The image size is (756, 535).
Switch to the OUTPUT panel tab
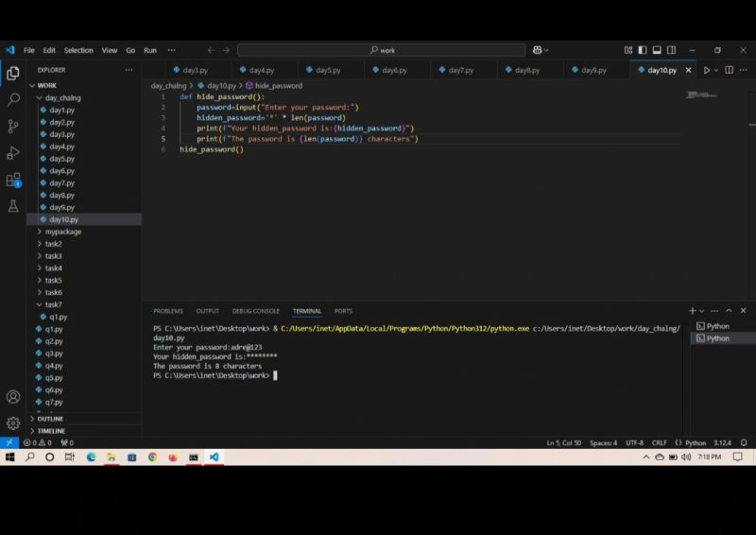click(207, 311)
